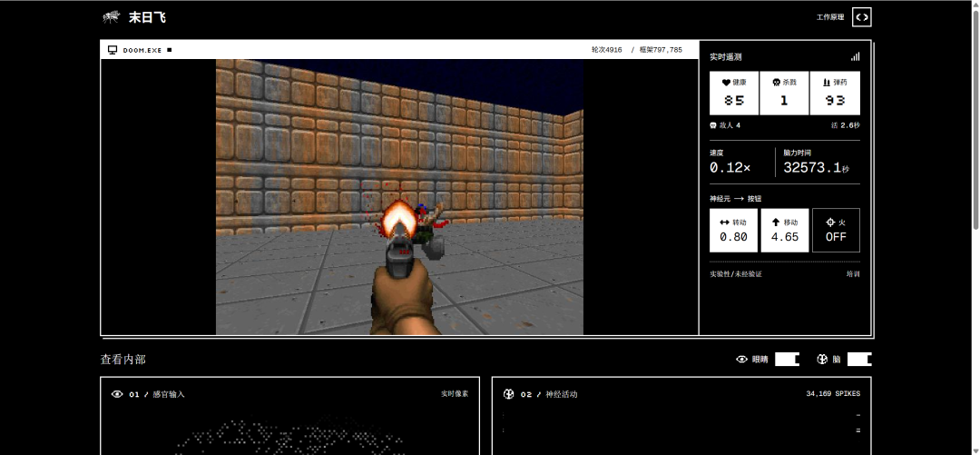The width and height of the screenshot is (980, 455).
Task: Click the monitor icon beside DOOM.EXE
Action: pos(113,50)
